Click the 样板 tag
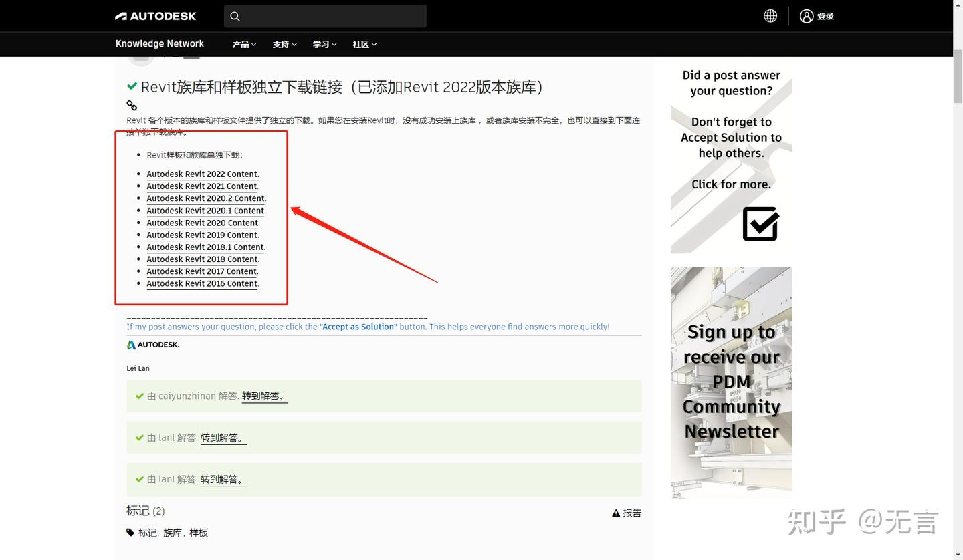The width and height of the screenshot is (963, 560). [x=199, y=533]
